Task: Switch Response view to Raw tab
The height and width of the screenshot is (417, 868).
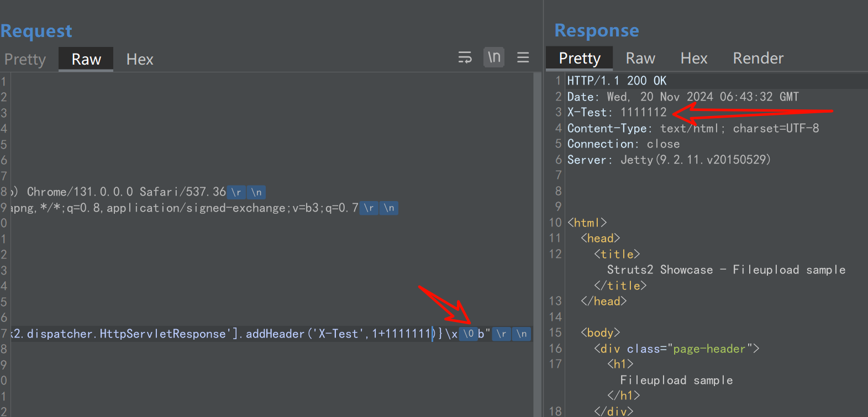Action: pyautogui.click(x=640, y=58)
